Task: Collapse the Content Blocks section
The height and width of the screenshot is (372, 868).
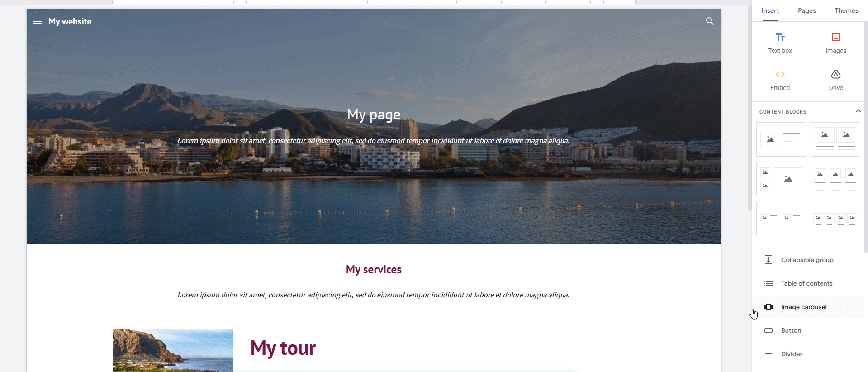Action: coord(858,111)
